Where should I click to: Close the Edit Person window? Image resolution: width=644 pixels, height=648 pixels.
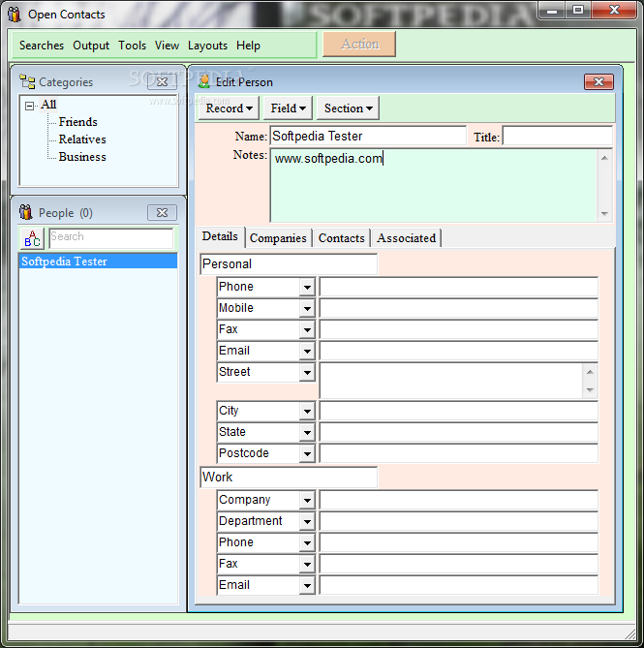point(598,81)
